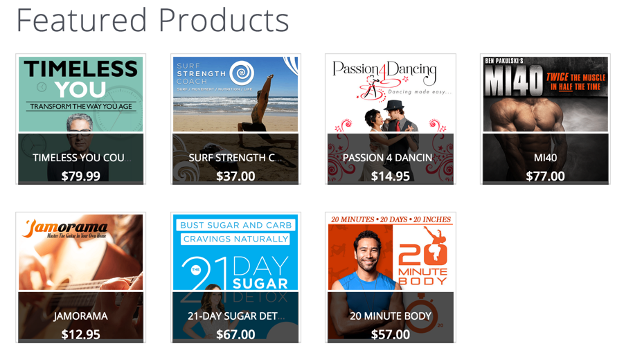Screen dimensions: 633x364
Task: Click the Jamorama logo text
Action: [x=64, y=229]
